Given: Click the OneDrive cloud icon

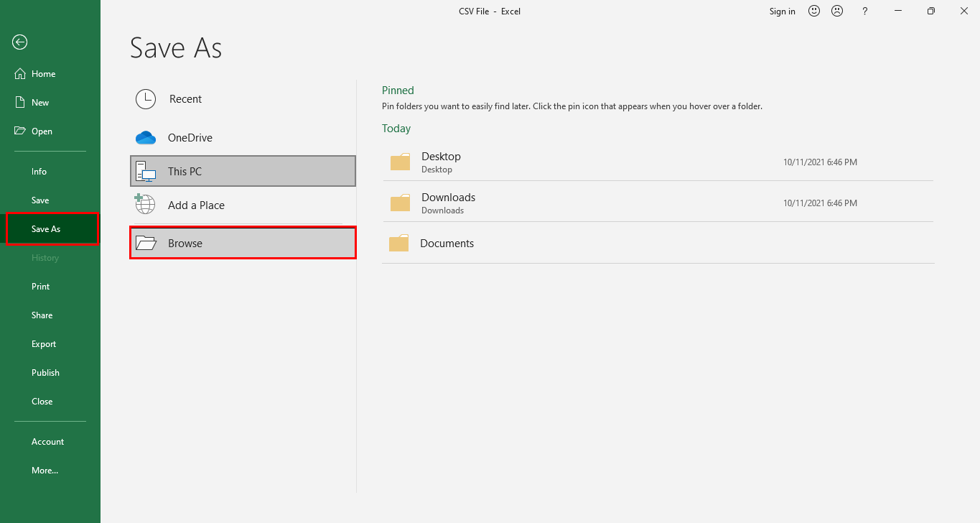Looking at the screenshot, I should point(145,137).
